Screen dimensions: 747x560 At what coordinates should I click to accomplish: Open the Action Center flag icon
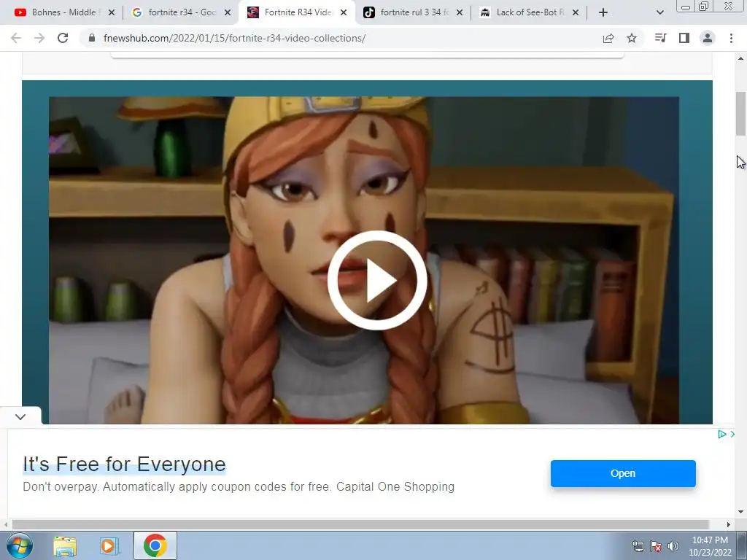click(656, 546)
